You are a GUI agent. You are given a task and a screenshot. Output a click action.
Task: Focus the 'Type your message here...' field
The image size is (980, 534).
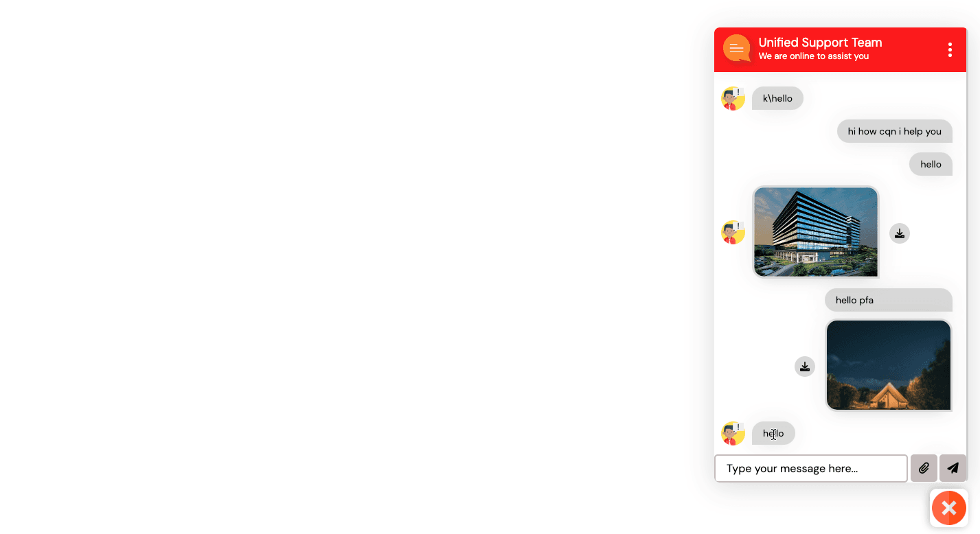pyautogui.click(x=811, y=468)
